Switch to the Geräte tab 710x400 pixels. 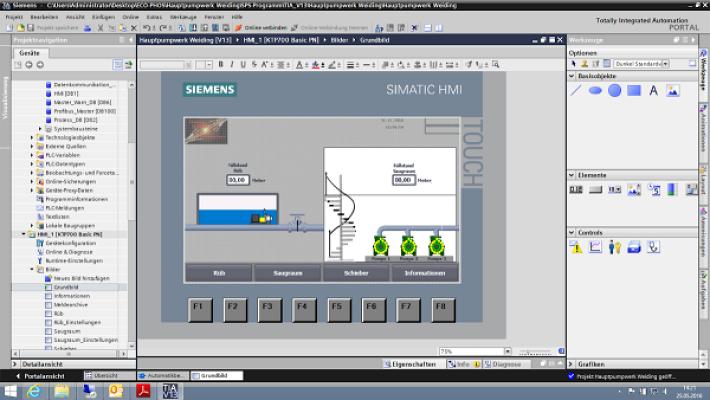(29, 53)
